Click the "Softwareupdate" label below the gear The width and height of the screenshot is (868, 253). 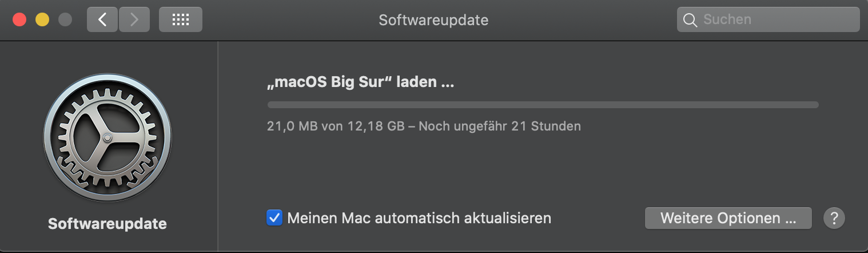pyautogui.click(x=107, y=224)
